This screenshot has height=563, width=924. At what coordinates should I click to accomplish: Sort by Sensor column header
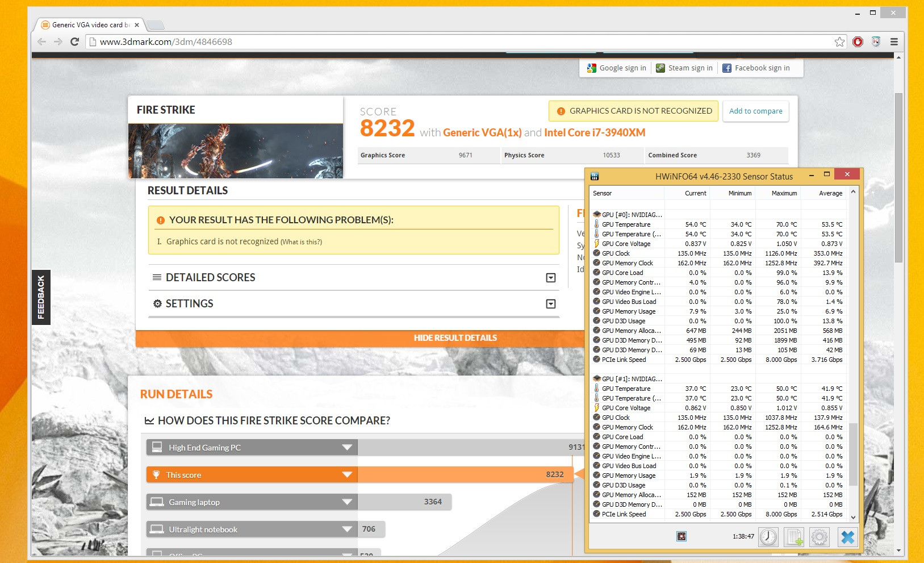pos(627,193)
